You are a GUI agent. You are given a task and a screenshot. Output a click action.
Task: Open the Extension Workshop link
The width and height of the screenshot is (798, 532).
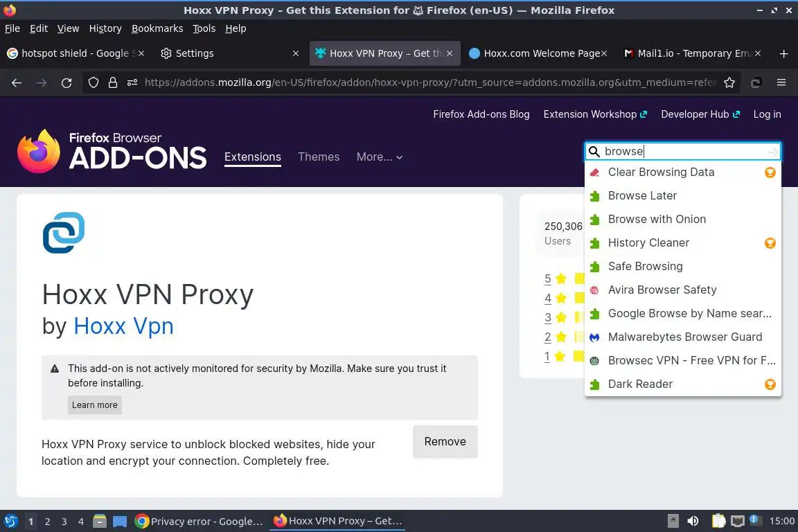(x=595, y=114)
